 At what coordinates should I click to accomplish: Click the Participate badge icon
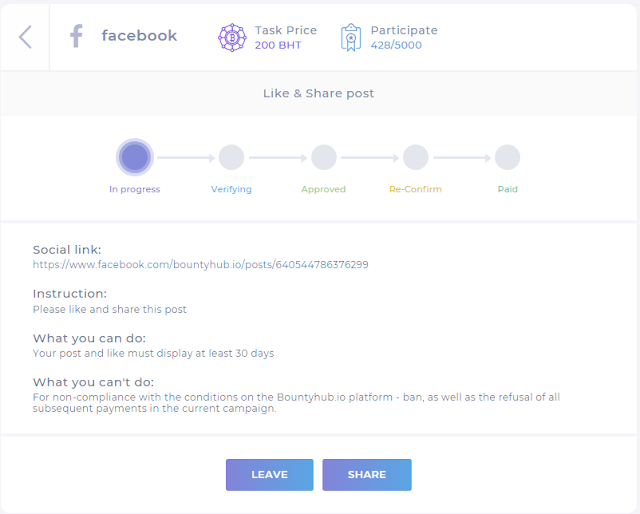(351, 37)
